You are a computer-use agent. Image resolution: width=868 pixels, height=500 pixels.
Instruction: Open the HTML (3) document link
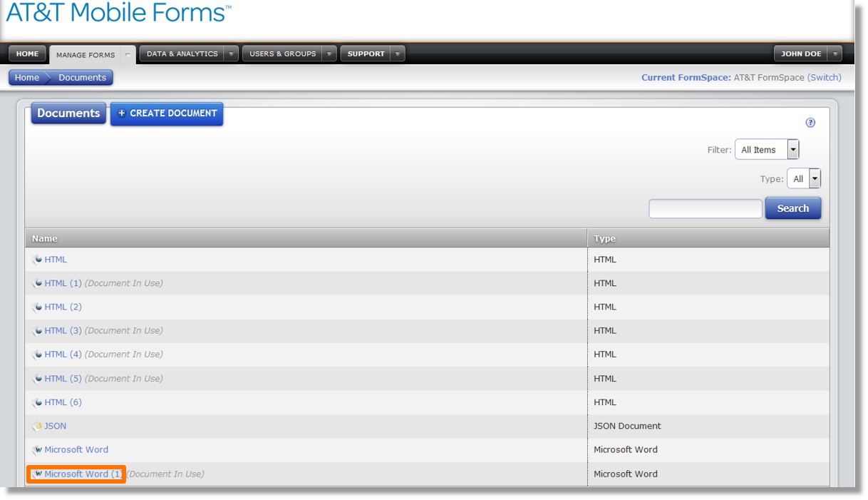coord(63,330)
